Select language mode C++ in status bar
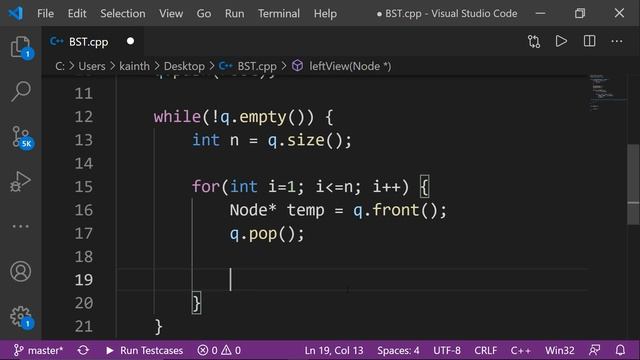This screenshot has height=360, width=640. point(520,350)
